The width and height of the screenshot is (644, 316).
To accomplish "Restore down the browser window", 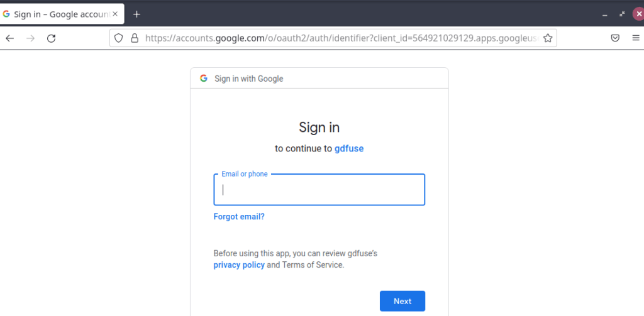I will pyautogui.click(x=622, y=14).
